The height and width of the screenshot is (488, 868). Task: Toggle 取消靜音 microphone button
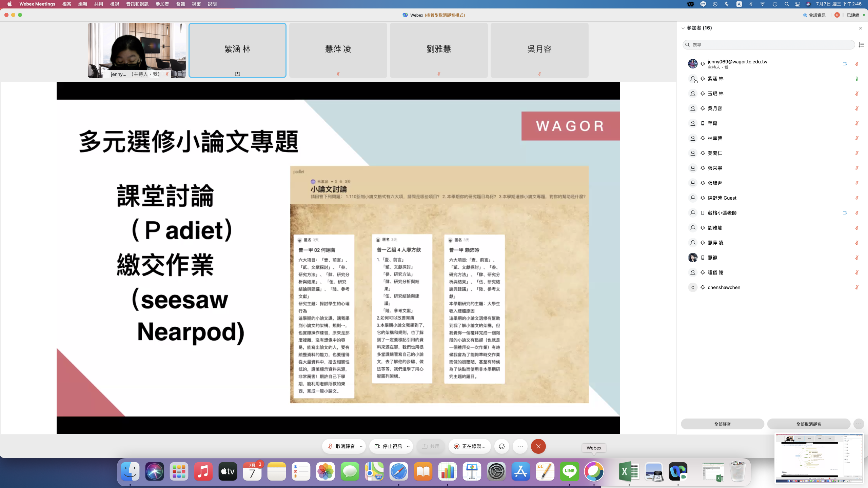point(341,446)
